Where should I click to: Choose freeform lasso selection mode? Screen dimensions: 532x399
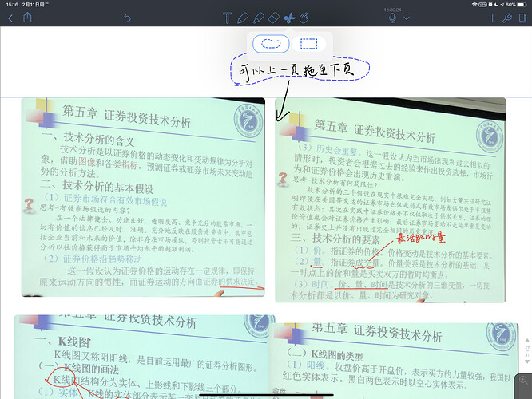click(271, 44)
